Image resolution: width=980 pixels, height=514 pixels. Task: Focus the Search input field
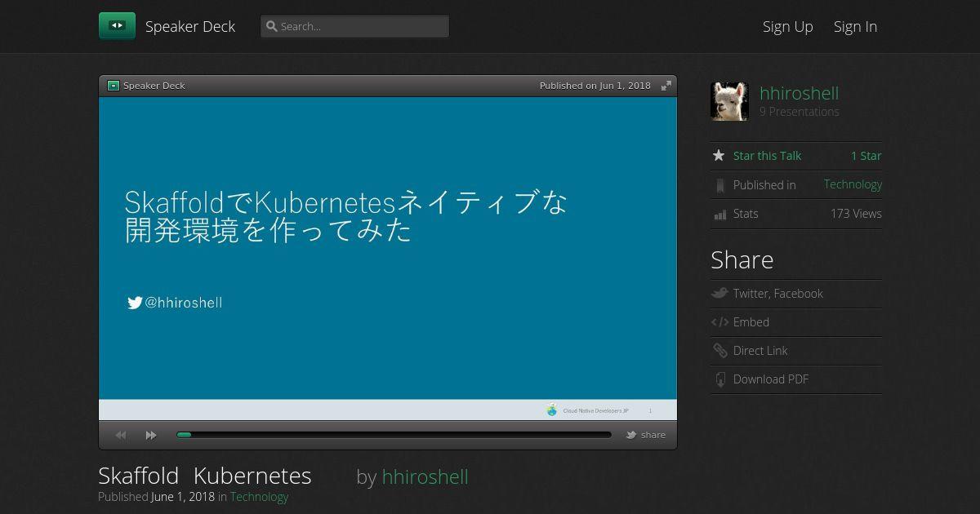(354, 26)
